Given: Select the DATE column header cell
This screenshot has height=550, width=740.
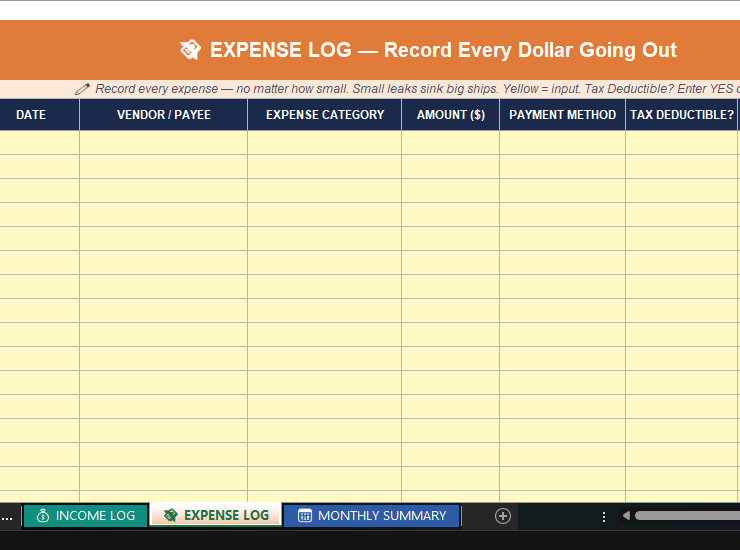Looking at the screenshot, I should click(31, 115).
